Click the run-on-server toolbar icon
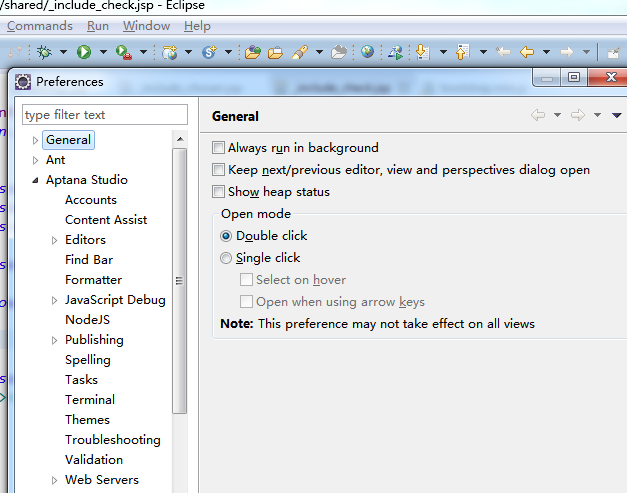Image resolution: width=627 pixels, height=493 pixels. [395, 52]
